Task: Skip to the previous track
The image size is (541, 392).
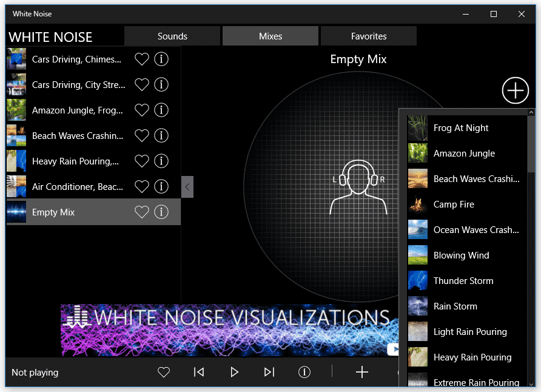Action: [199, 372]
